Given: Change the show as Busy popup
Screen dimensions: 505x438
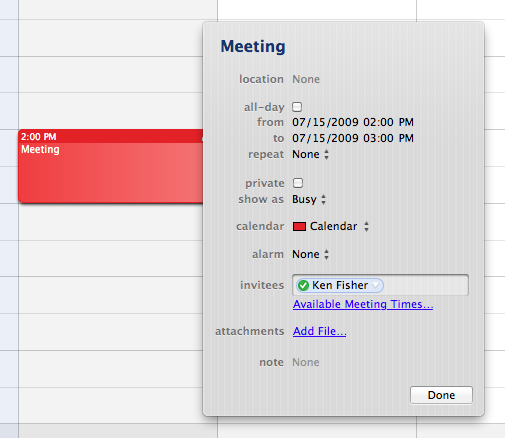Looking at the screenshot, I should [309, 199].
